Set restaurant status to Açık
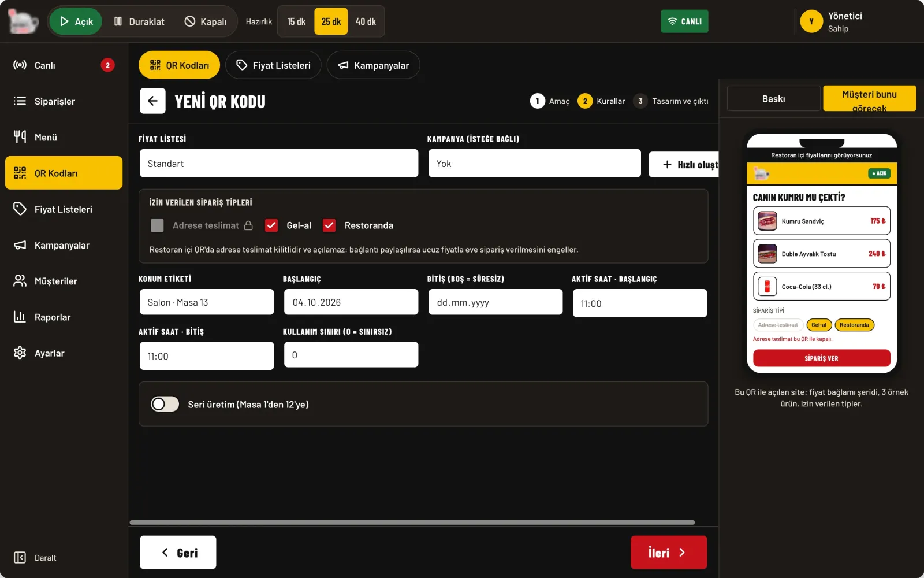Image resolution: width=924 pixels, height=578 pixels. [x=76, y=21]
